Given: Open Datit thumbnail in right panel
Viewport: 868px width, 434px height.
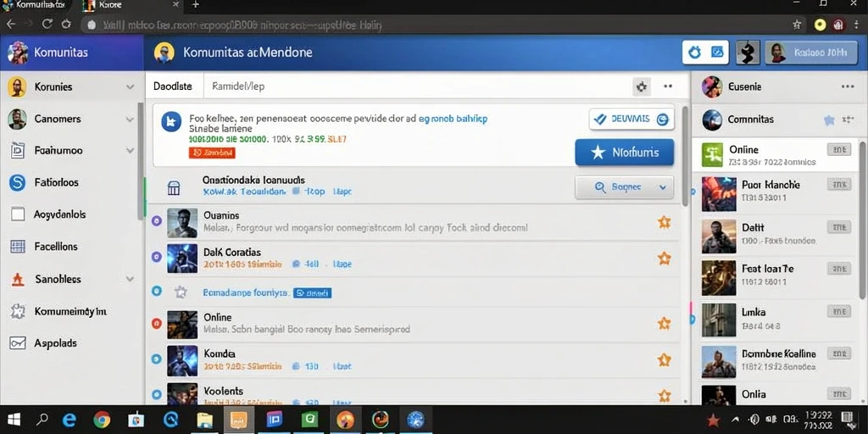Looking at the screenshot, I should coord(719,237).
